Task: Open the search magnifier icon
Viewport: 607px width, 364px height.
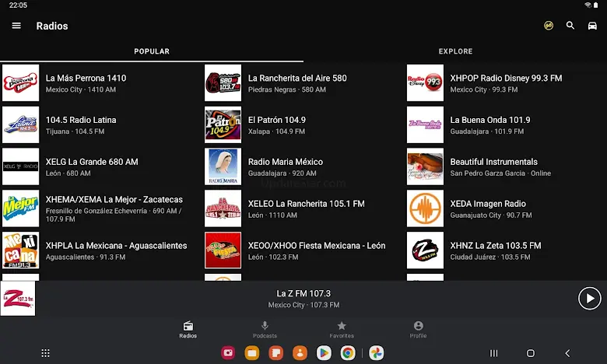Action: coord(570,26)
